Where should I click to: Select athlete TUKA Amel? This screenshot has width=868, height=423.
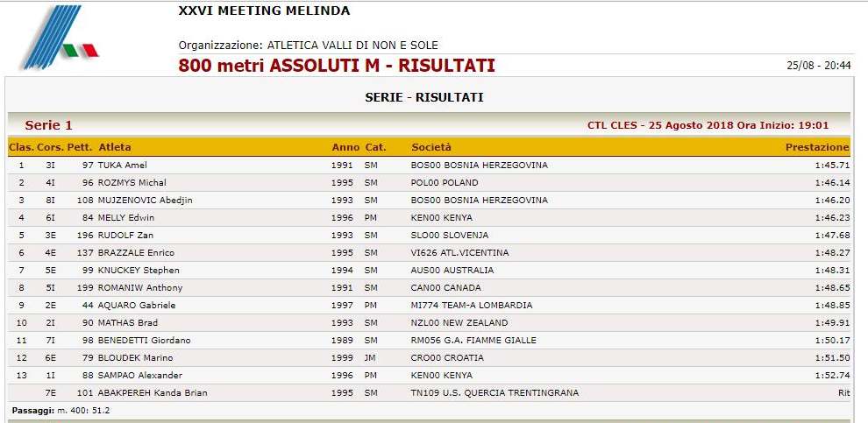click(123, 165)
